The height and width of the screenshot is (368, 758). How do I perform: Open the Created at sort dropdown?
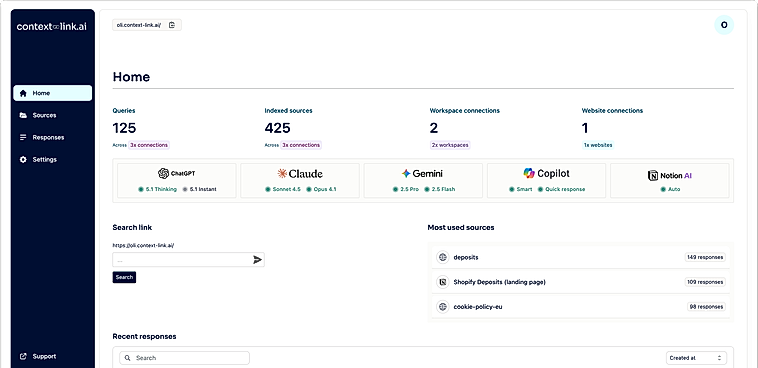click(x=696, y=358)
